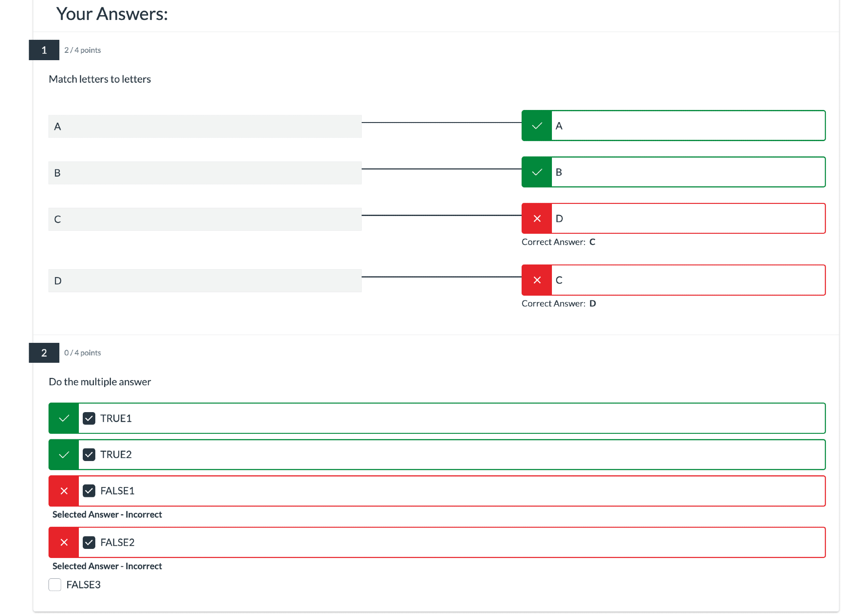Click green checkmark icon in TRUE1 row

point(64,418)
